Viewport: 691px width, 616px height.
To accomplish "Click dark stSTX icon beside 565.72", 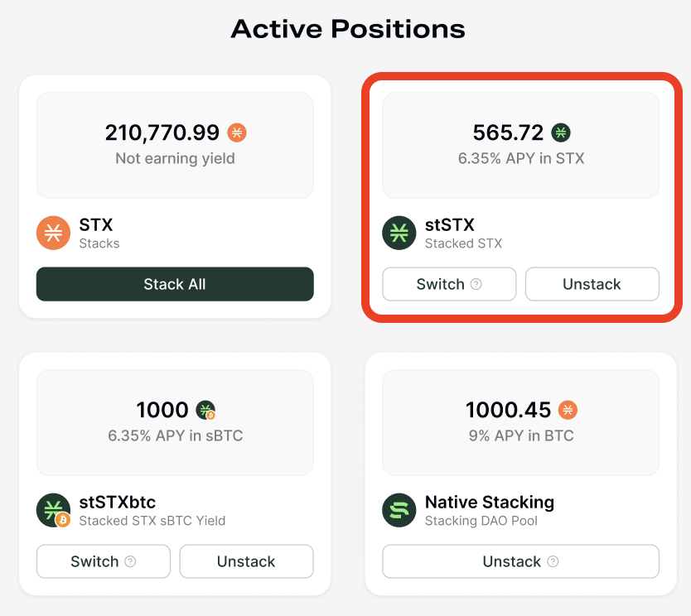I will pyautogui.click(x=561, y=132).
